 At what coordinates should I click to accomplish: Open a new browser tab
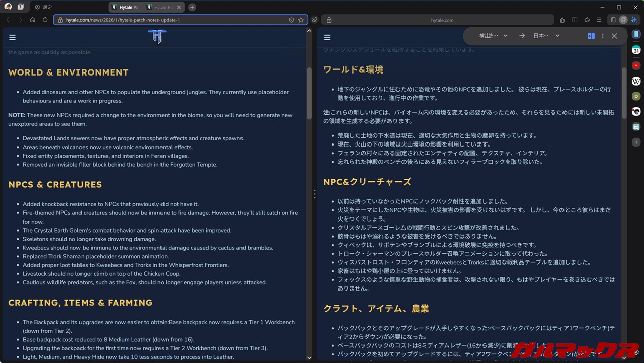(x=192, y=7)
